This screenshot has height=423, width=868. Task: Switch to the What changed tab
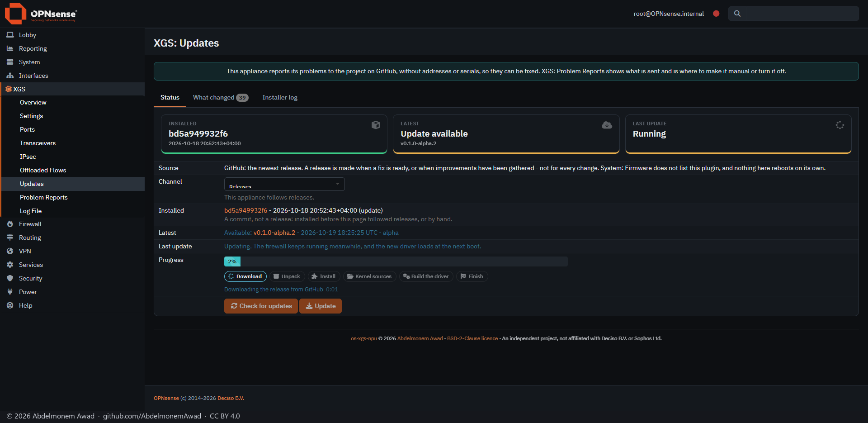[221, 97]
